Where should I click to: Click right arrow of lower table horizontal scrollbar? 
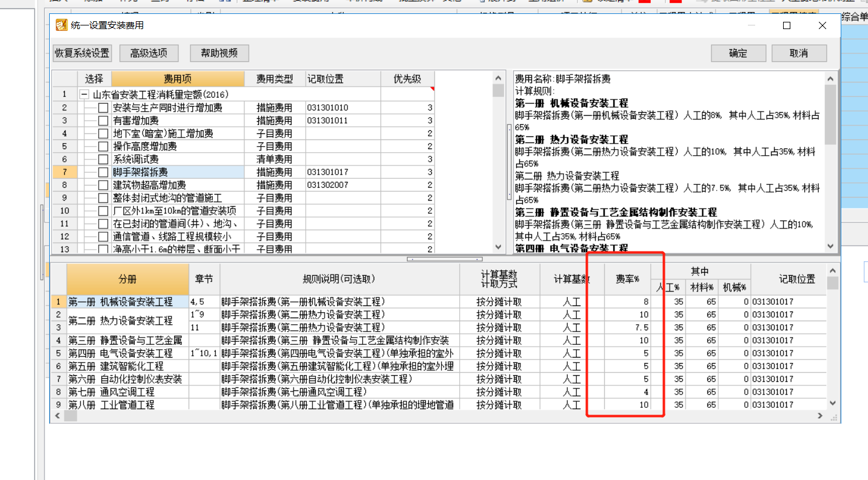820,416
